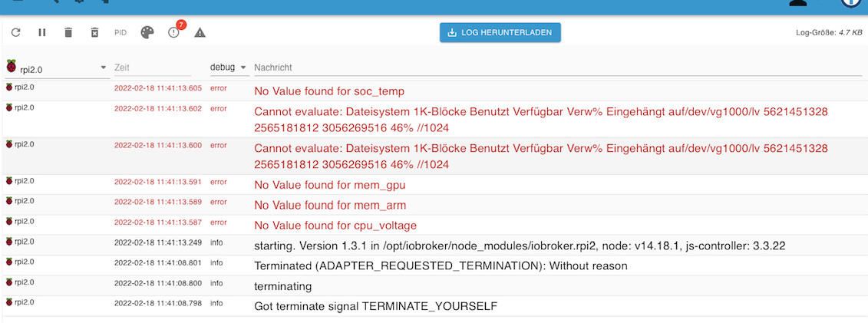The width and height of the screenshot is (868, 323).
Task: Open the user profile icon in the top bar
Action: point(798,3)
